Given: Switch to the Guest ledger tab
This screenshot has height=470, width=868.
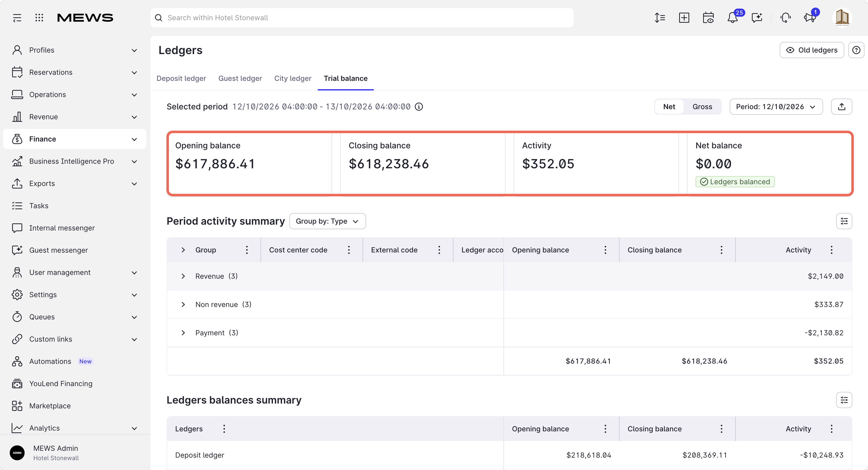Looking at the screenshot, I should click(240, 79).
